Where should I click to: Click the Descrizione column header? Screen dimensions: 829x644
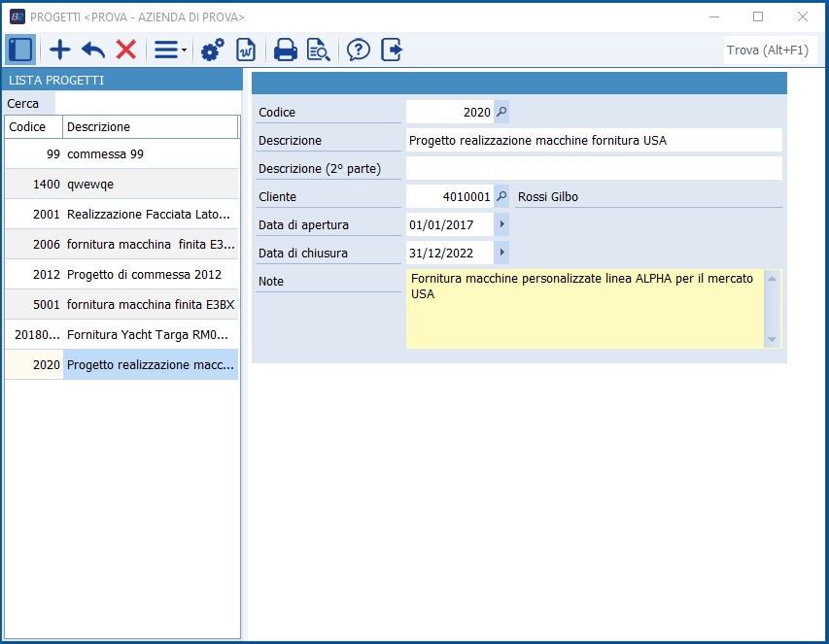(150, 127)
